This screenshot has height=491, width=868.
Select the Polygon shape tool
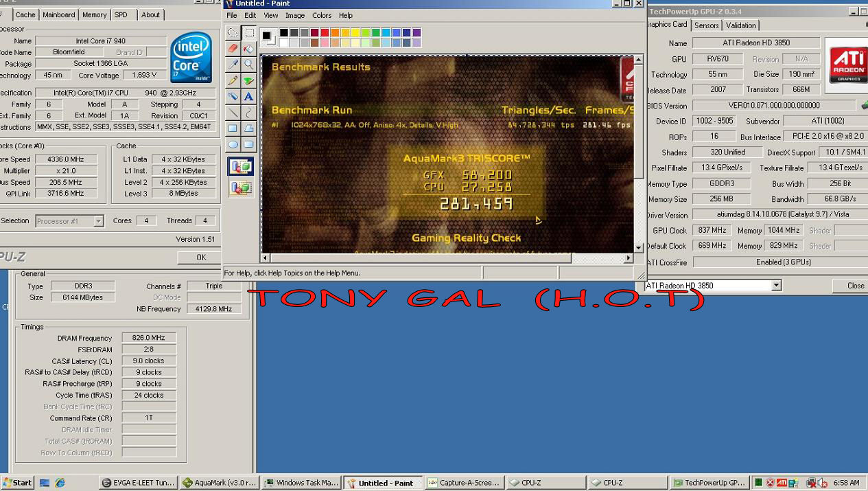pos(248,128)
